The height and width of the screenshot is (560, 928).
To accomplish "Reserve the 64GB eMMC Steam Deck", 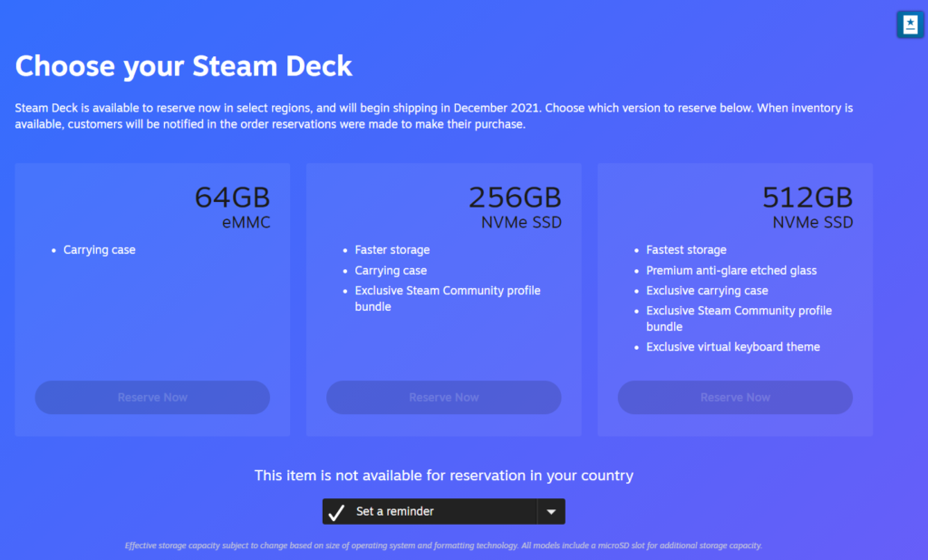I will (x=152, y=398).
